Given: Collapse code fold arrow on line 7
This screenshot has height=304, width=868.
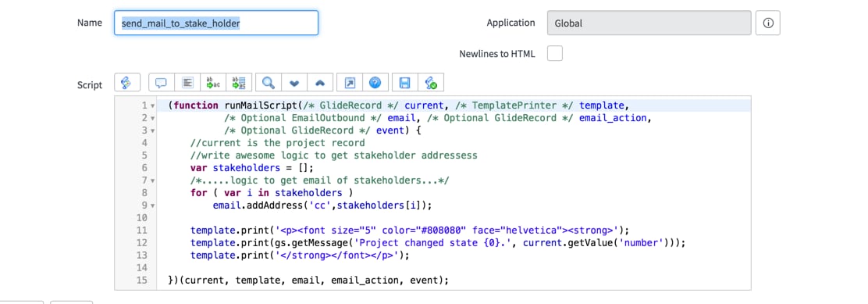Looking at the screenshot, I should pyautogui.click(x=152, y=181).
